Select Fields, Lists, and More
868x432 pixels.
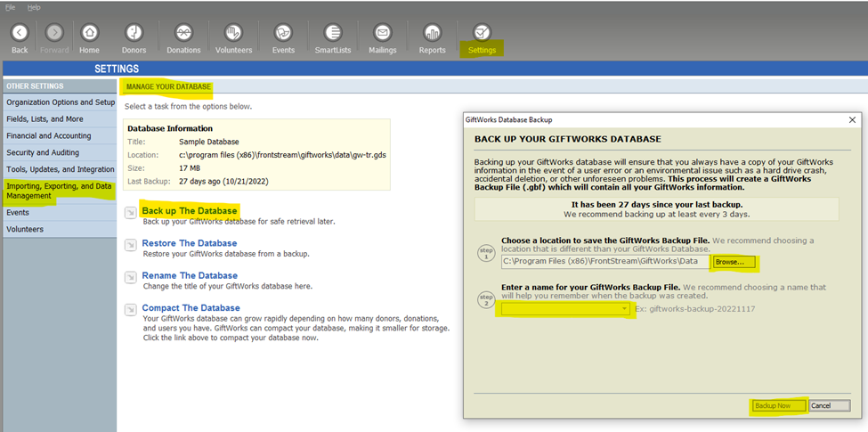click(x=60, y=119)
